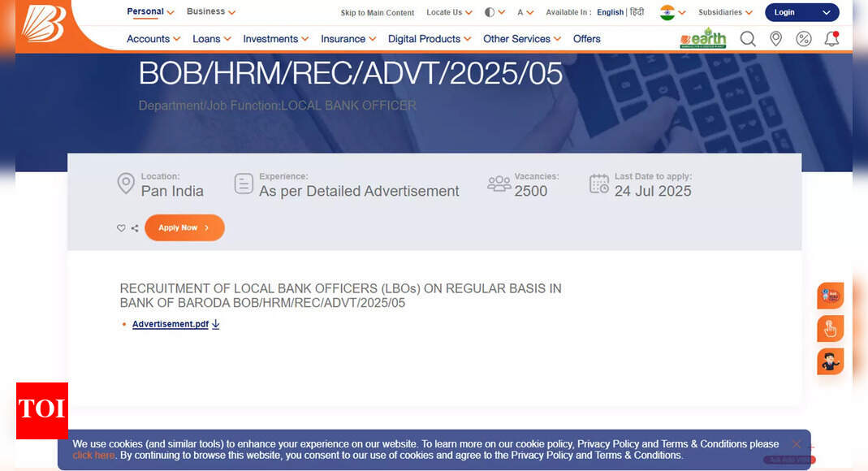This screenshot has width=868, height=471.
Task: Click the 'Department/Job Function' subtitle text
Action: point(278,106)
